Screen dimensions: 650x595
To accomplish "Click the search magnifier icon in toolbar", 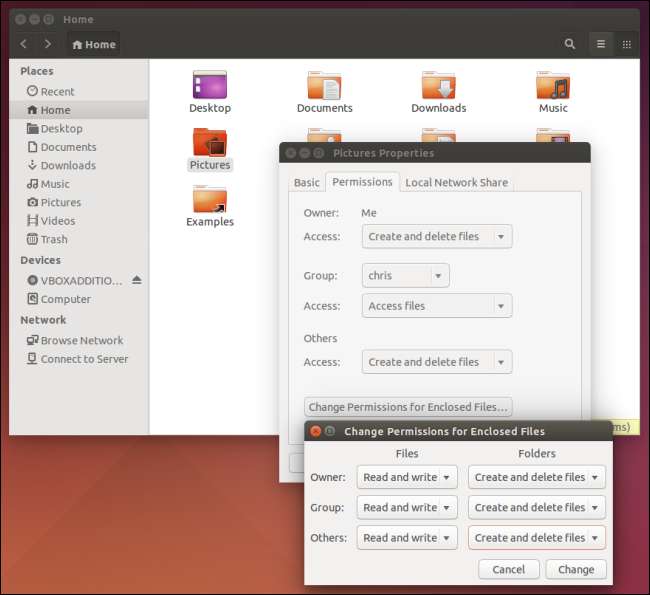I will 570,44.
